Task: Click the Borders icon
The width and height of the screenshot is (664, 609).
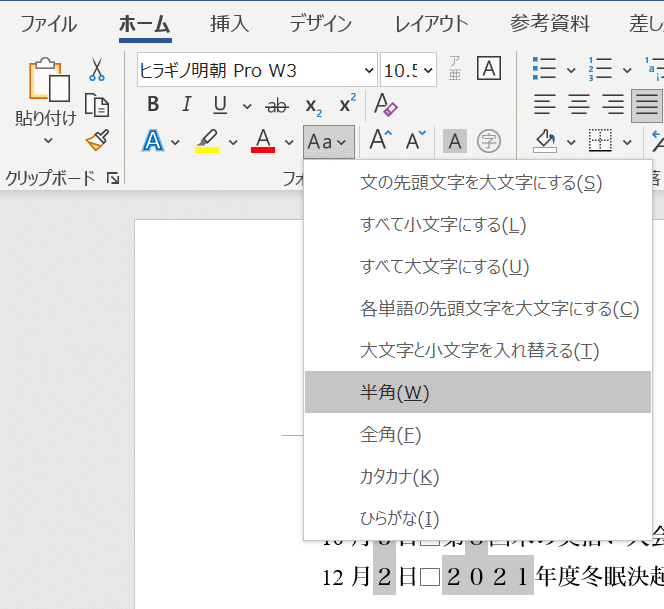Action: pos(600,141)
